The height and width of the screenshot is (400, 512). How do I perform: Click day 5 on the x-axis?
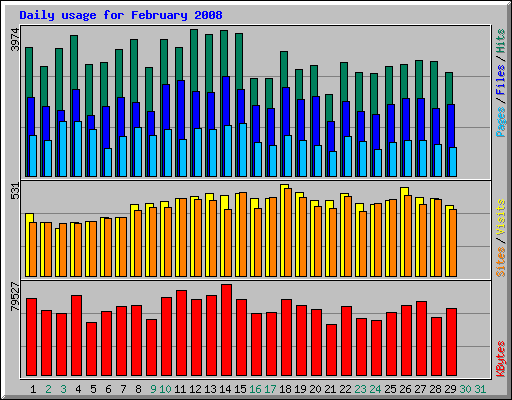point(93,389)
